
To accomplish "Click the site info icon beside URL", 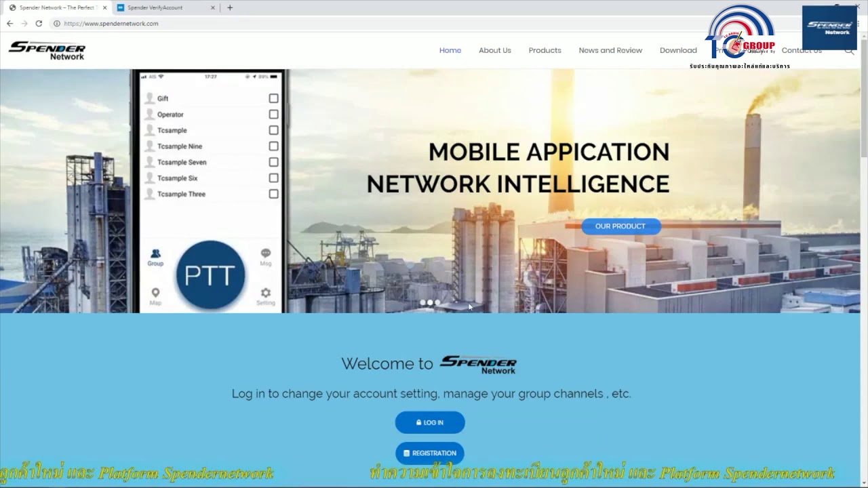I will tap(57, 23).
